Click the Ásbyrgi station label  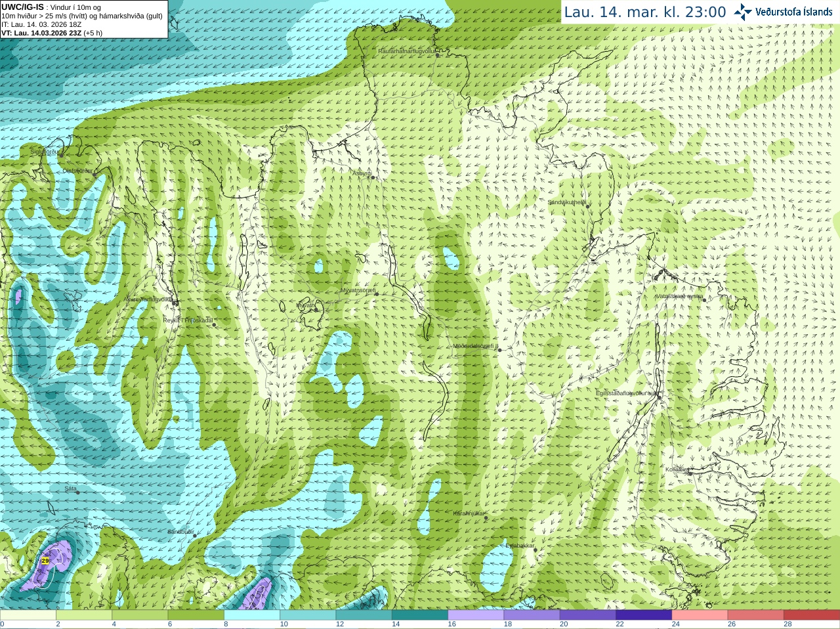(x=362, y=173)
